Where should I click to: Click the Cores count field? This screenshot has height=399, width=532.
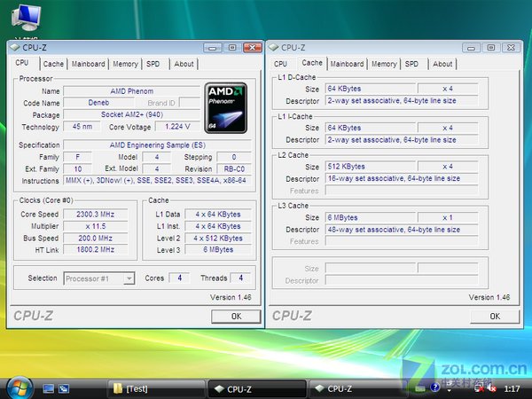pos(179,278)
